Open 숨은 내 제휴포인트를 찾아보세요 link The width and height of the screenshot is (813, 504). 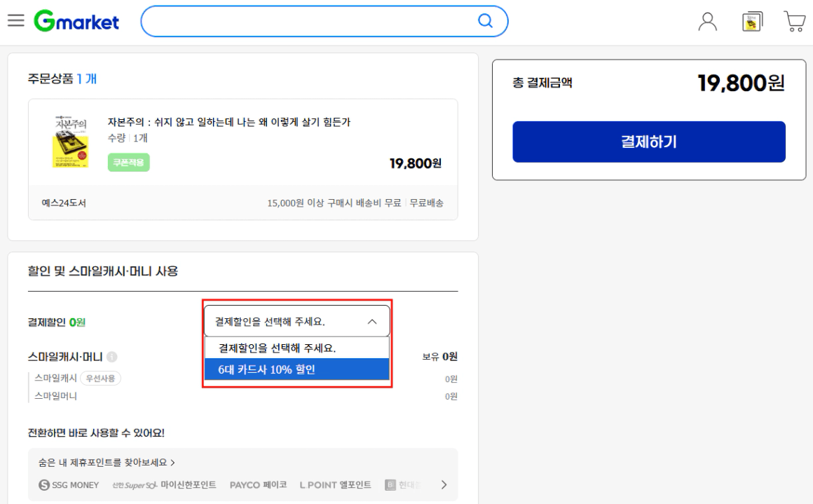click(107, 463)
